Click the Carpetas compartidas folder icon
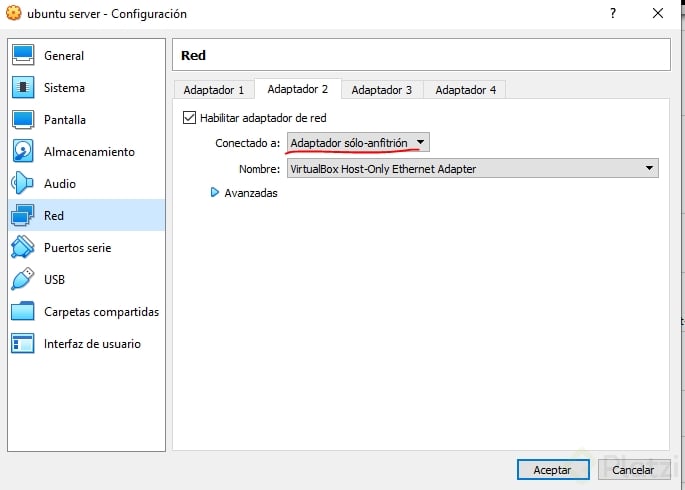The height and width of the screenshot is (490, 685). click(x=23, y=312)
